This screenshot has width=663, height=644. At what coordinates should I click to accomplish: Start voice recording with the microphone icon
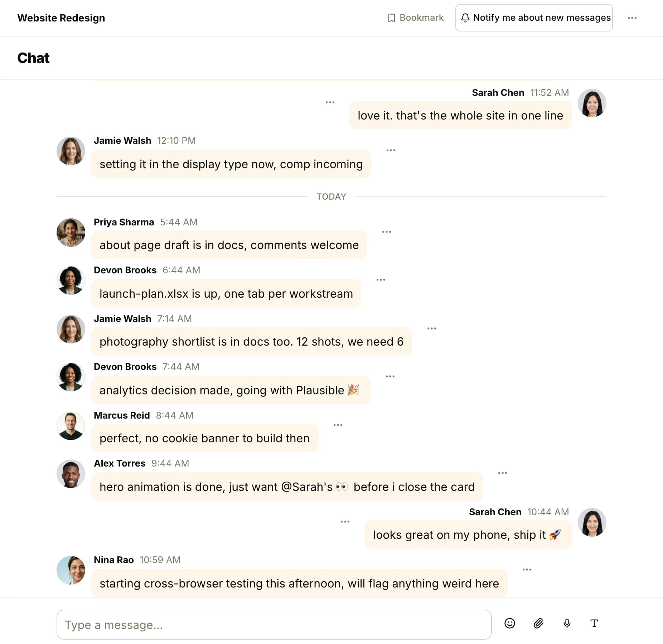pyautogui.click(x=567, y=624)
